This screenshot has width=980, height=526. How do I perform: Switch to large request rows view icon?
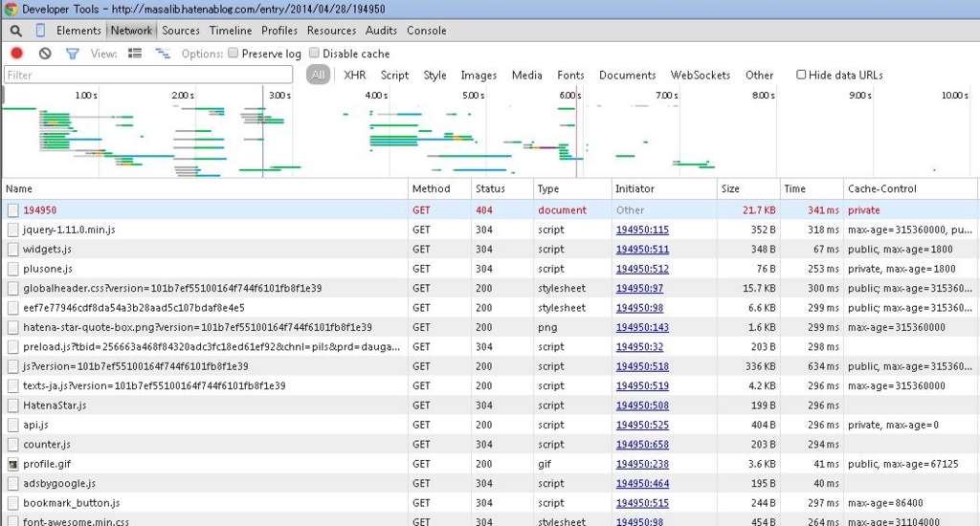click(135, 54)
